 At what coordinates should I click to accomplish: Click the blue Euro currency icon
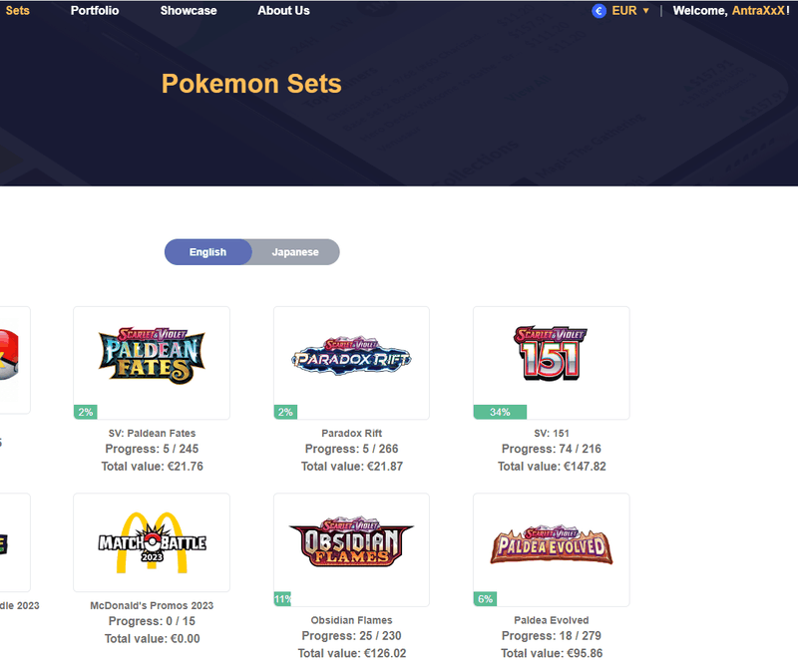coord(599,11)
